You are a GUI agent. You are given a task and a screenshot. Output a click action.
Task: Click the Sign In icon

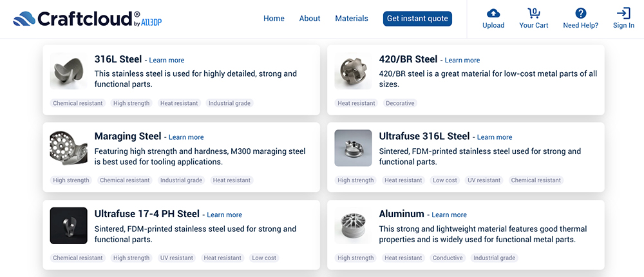click(x=623, y=14)
